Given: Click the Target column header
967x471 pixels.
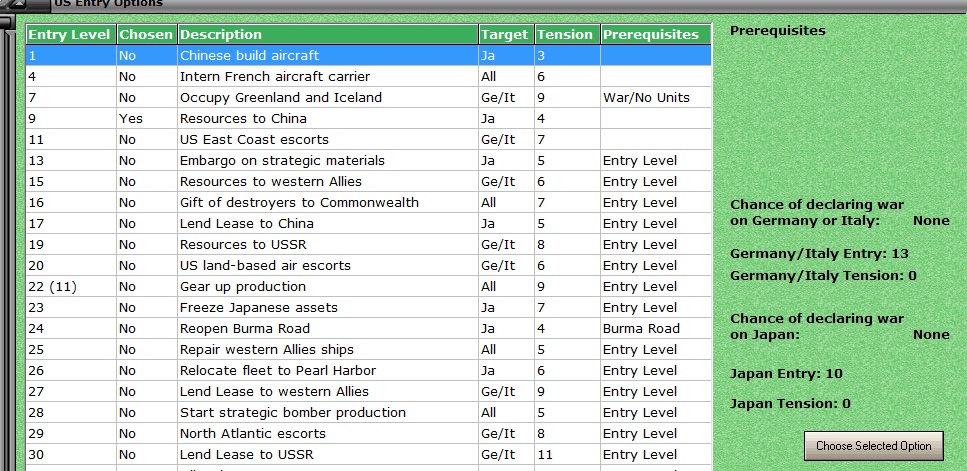Looking at the screenshot, I should pos(506,35).
